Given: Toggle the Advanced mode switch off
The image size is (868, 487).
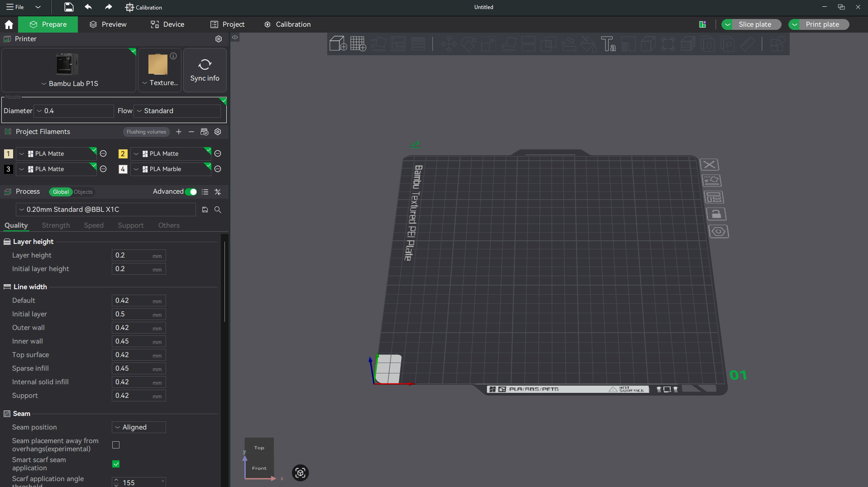Looking at the screenshot, I should [x=191, y=192].
